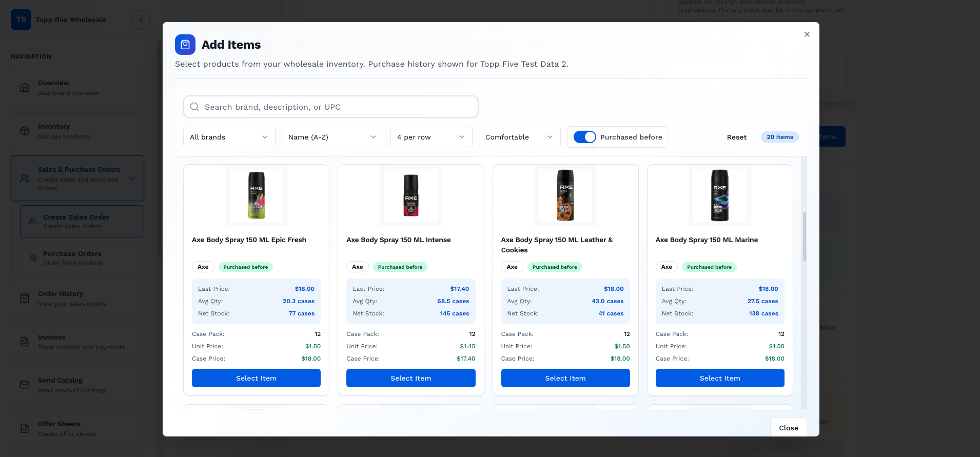Open the 4 per row dropdown

pyautogui.click(x=431, y=137)
